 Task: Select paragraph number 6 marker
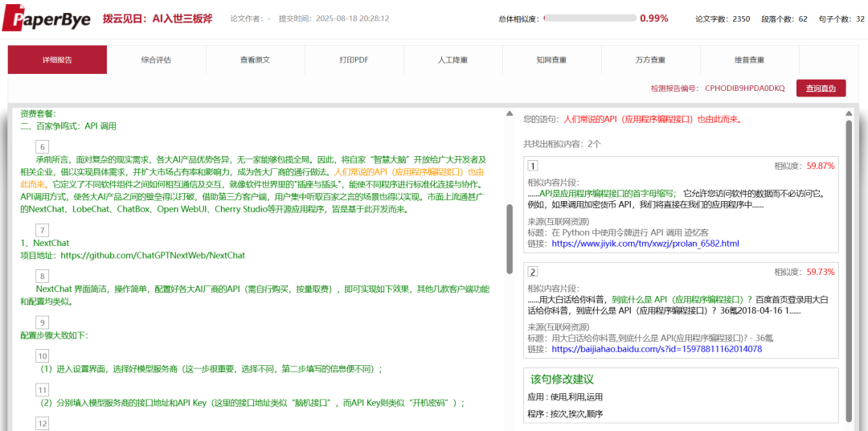[x=43, y=146]
